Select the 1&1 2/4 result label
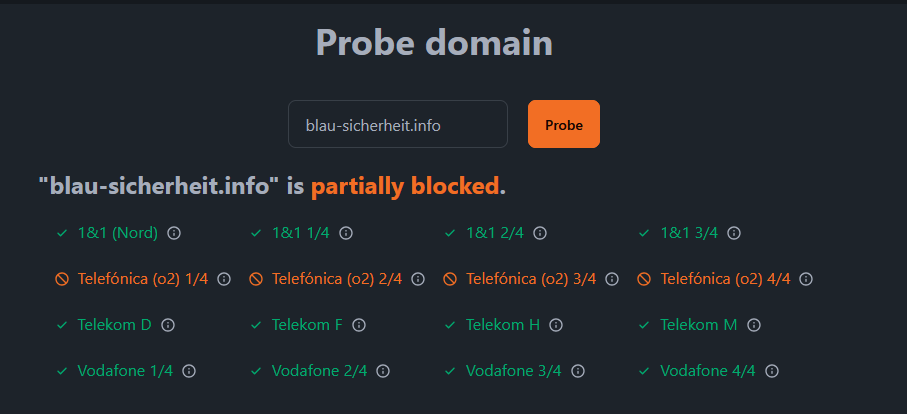The height and width of the screenshot is (414, 907). pos(495,233)
